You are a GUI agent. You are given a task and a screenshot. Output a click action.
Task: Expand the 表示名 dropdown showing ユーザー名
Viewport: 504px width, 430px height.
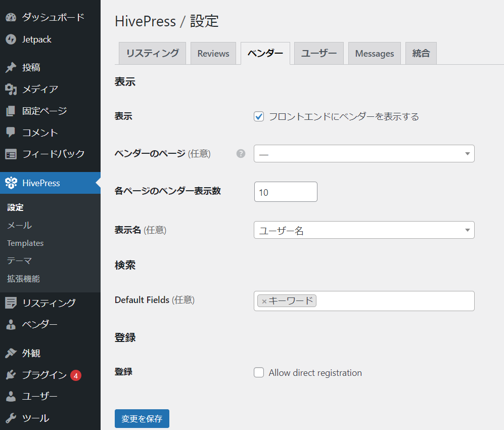pos(364,231)
